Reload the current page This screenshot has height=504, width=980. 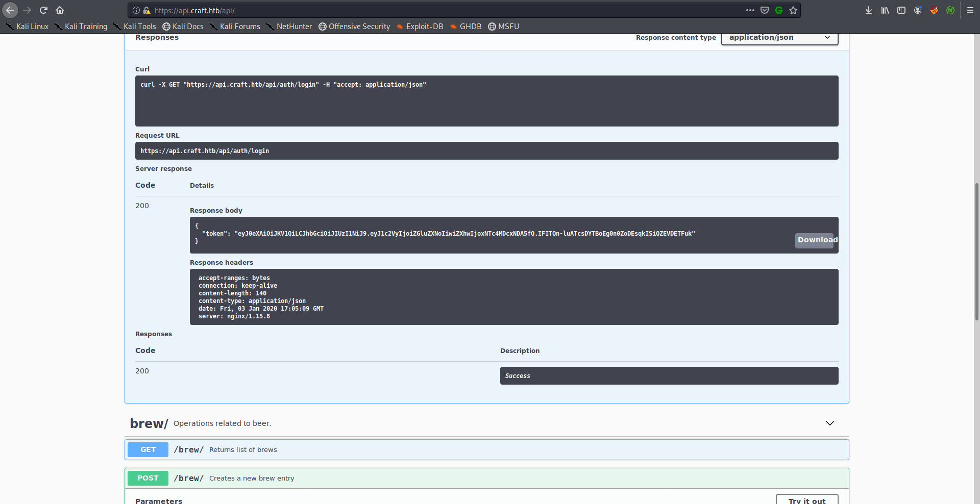coord(43,10)
